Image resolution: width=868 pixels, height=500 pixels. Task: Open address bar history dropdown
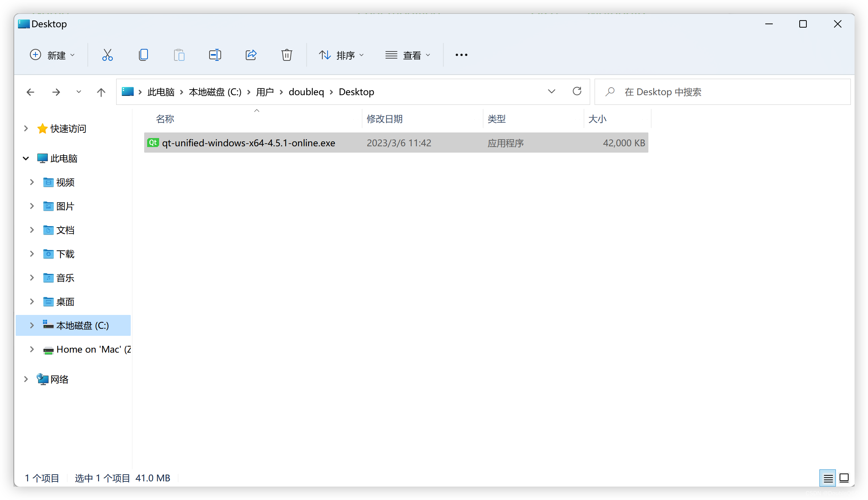pyautogui.click(x=551, y=91)
